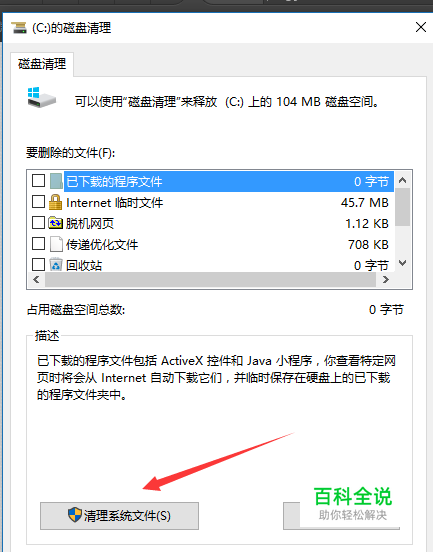
Task: Select the 传递优化文件 list row
Action: click(211, 244)
